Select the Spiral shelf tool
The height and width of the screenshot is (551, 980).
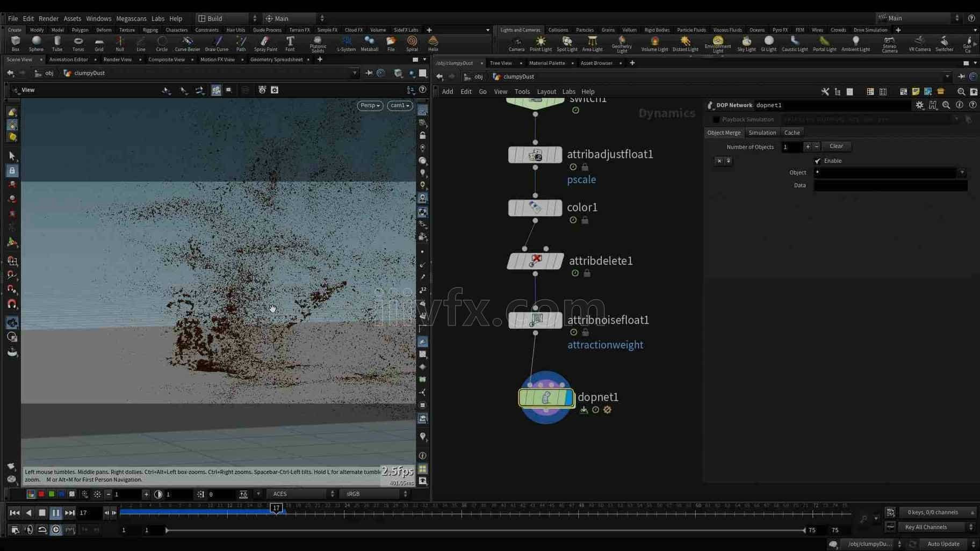pyautogui.click(x=412, y=44)
